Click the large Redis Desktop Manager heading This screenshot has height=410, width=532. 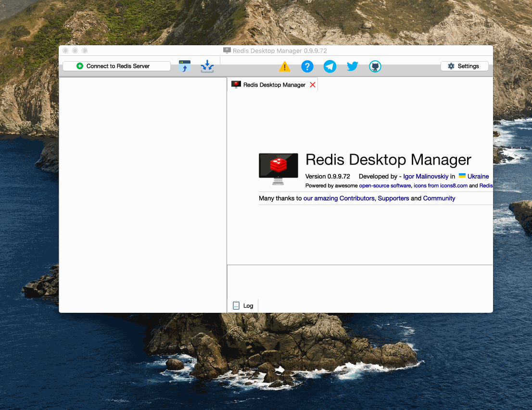[x=388, y=159]
